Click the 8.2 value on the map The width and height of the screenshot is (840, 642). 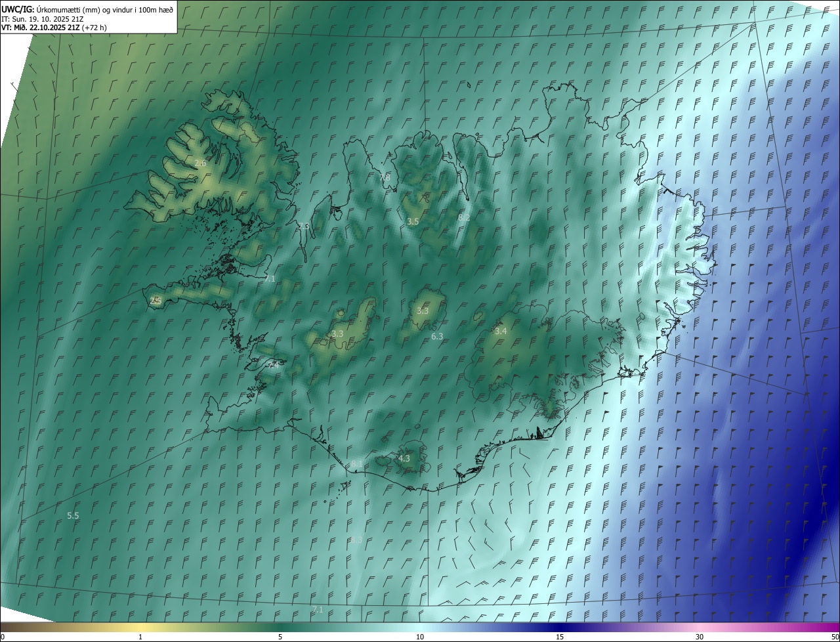(x=464, y=217)
